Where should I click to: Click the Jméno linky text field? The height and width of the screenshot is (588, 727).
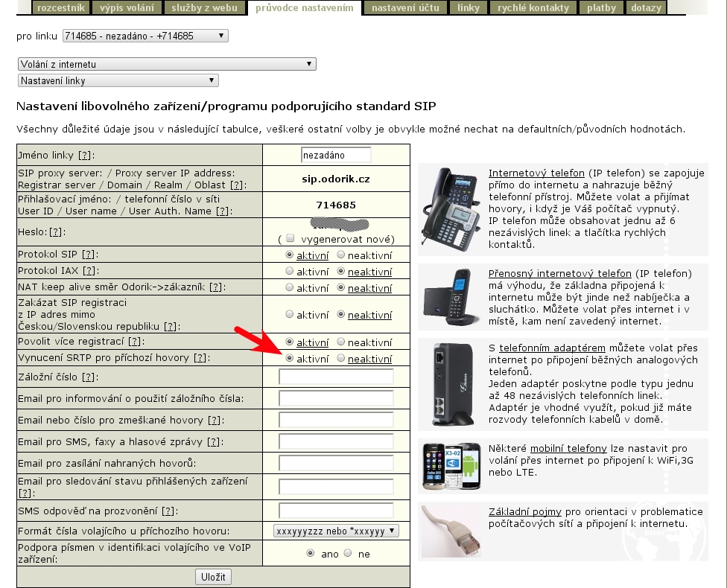click(336, 156)
